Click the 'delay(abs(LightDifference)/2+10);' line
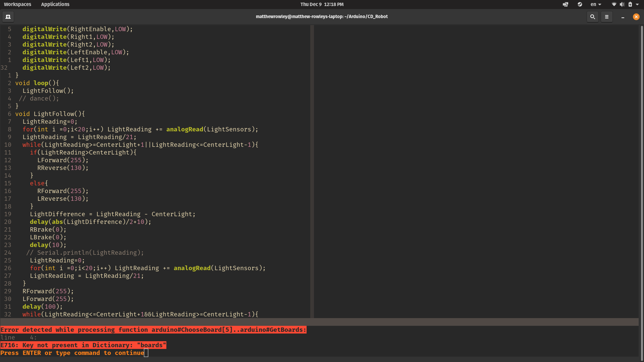The image size is (644, 362). 91,222
